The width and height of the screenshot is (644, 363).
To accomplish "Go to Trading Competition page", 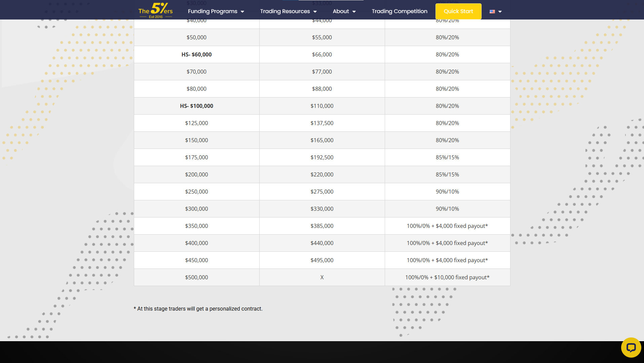I will pos(400,11).
